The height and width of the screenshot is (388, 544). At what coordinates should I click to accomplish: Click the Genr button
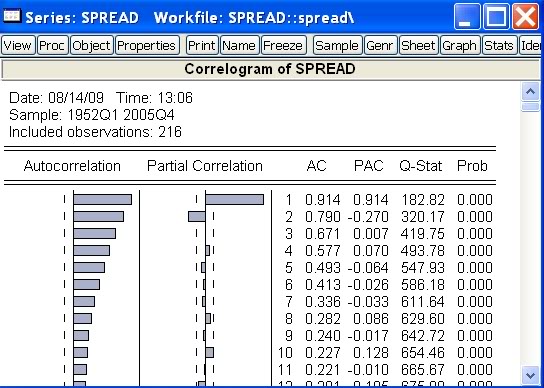[x=381, y=45]
